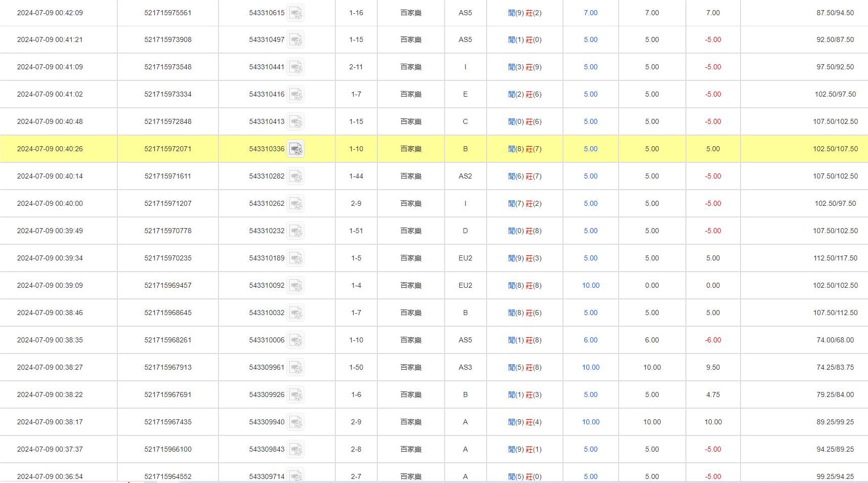Click timestamp 2024-07-09 00:39:34 row
The height and width of the screenshot is (483, 868).
[50, 258]
